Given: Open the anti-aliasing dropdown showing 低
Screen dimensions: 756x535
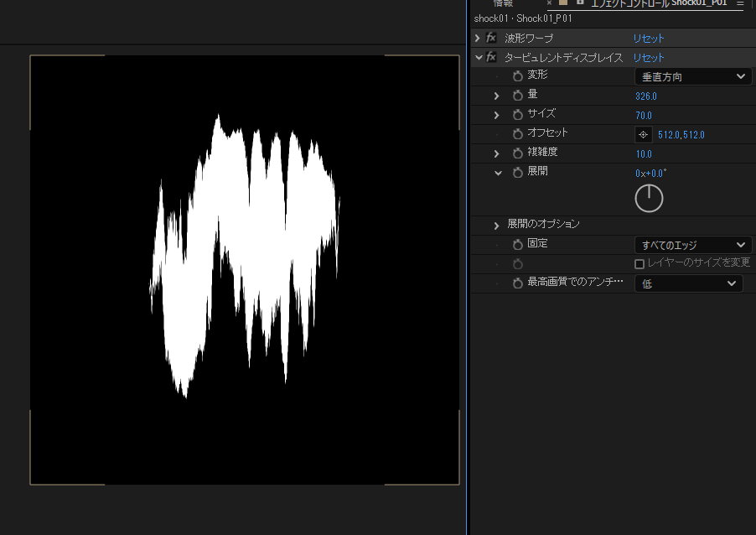Looking at the screenshot, I should point(688,283).
